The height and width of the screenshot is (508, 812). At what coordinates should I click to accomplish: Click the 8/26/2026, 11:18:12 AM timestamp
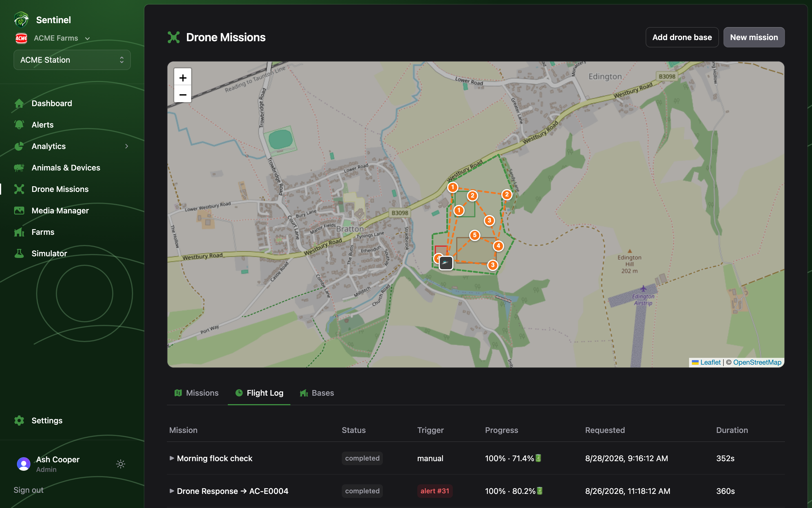[x=627, y=491]
